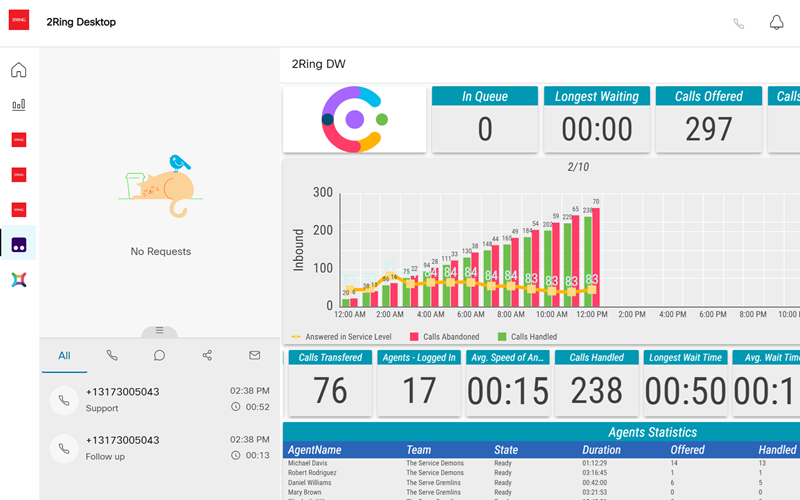Sort table by AgentName column header
Image resolution: width=800 pixels, height=500 pixels.
click(314, 450)
